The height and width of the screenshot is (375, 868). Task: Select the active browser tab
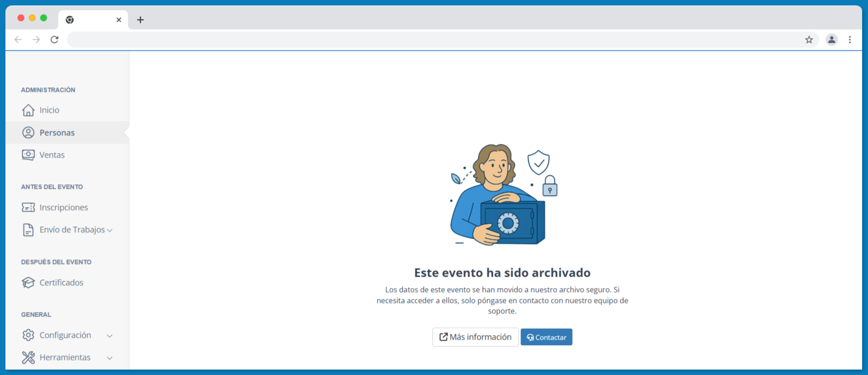point(93,20)
